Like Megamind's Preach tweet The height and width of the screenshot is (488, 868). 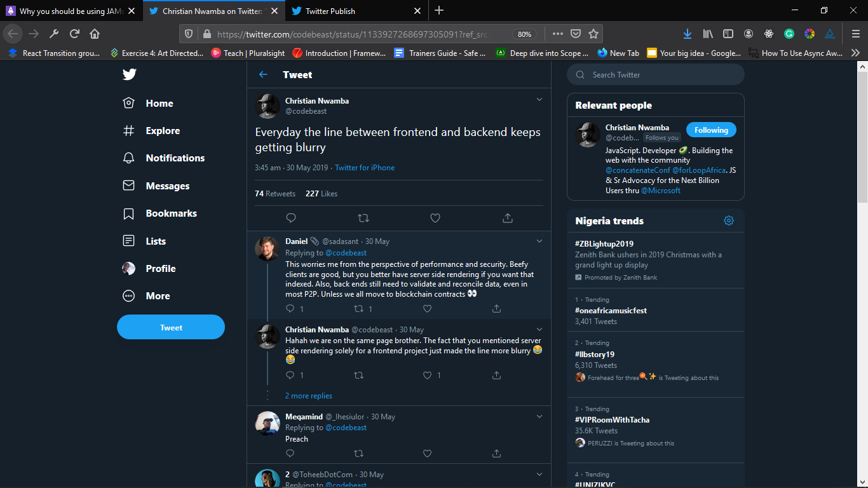coord(427,454)
